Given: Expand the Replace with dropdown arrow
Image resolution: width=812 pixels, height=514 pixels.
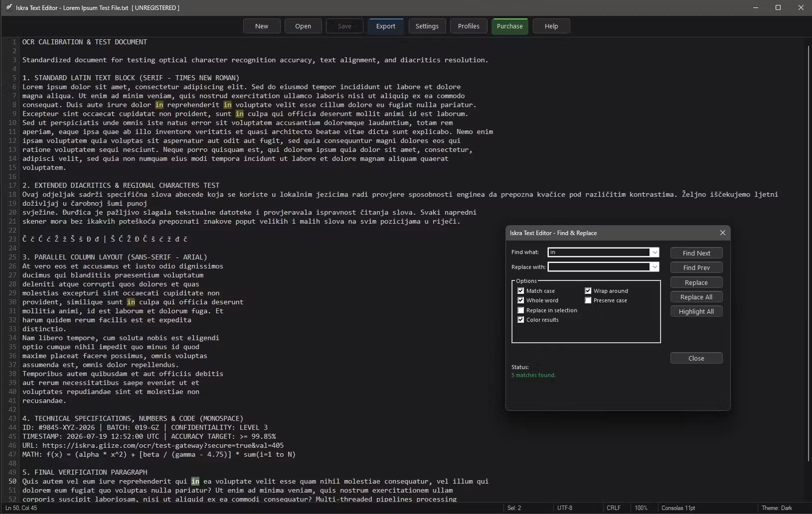Looking at the screenshot, I should click(654, 267).
